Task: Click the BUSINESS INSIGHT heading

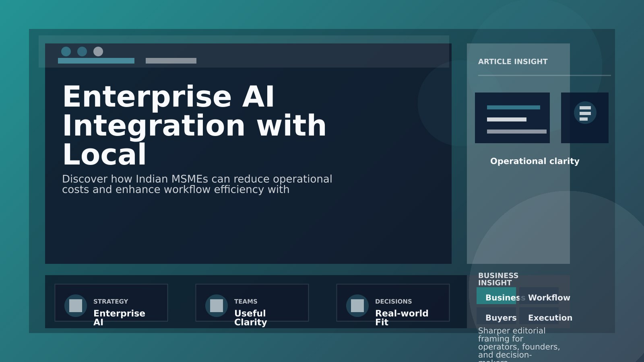Action: [498, 279]
